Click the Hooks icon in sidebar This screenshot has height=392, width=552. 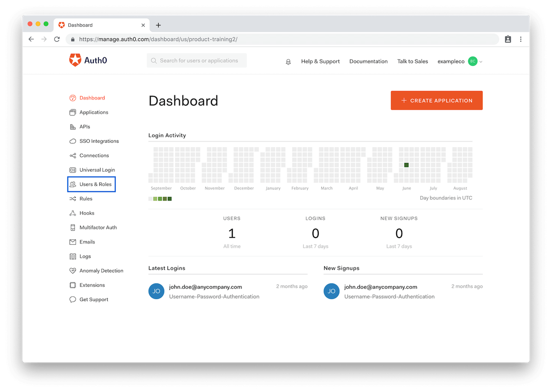point(73,213)
